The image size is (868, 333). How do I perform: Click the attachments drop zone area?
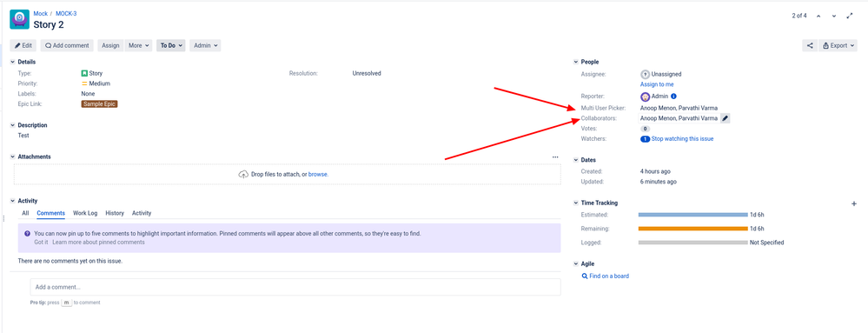[288, 174]
